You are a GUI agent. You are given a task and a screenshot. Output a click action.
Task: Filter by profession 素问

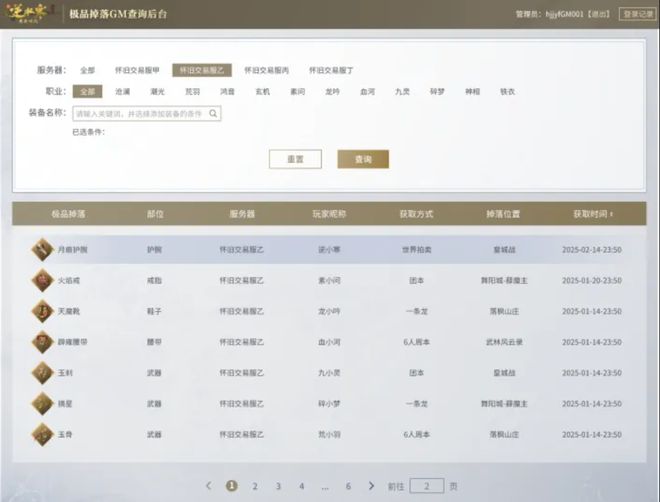298,91
